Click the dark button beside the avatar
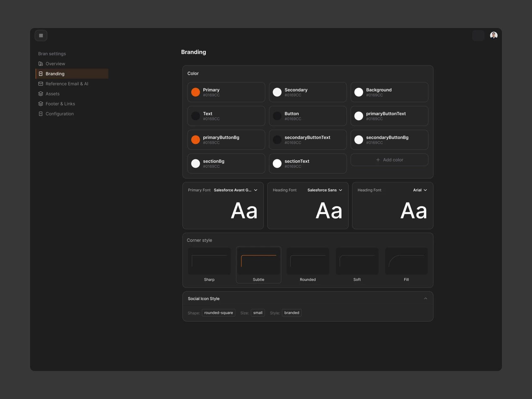 [478, 36]
